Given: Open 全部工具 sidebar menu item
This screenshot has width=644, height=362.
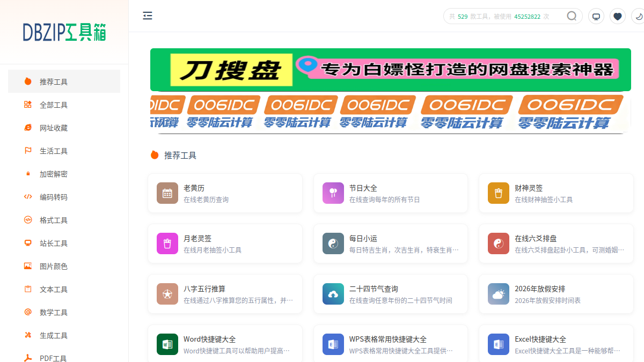Looking at the screenshot, I should (x=64, y=105).
